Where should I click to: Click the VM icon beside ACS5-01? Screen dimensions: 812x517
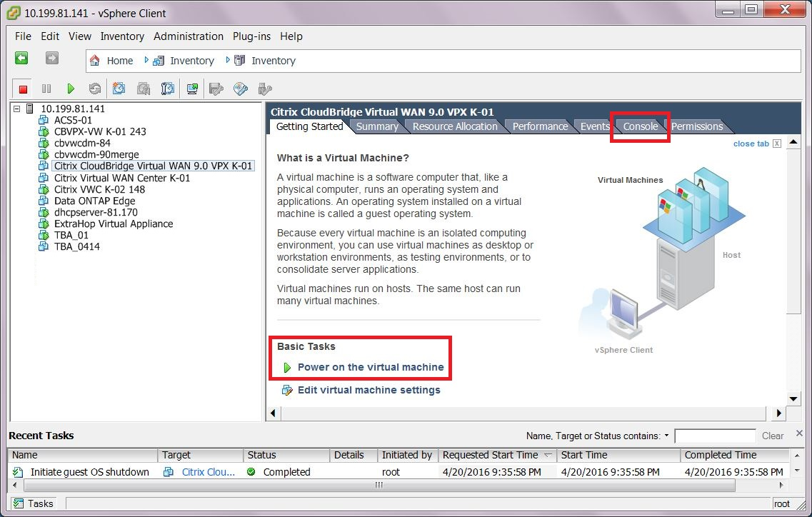(44, 120)
